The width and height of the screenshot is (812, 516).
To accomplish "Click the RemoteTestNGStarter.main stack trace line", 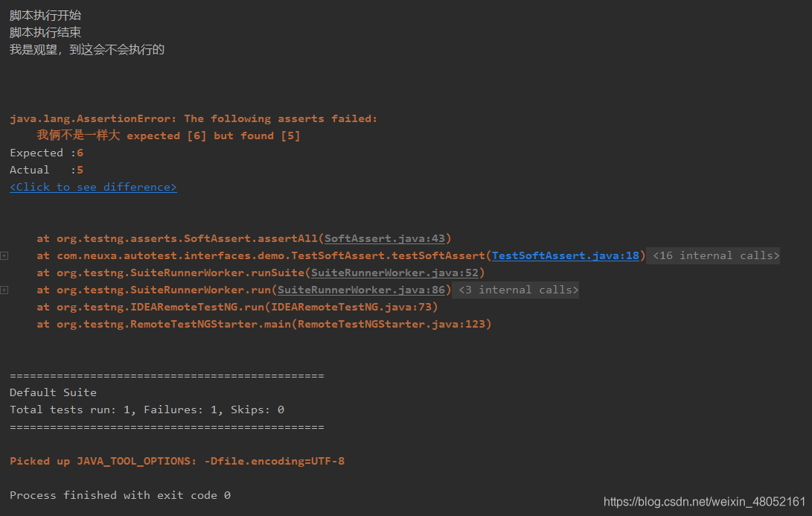I will 264,324.
